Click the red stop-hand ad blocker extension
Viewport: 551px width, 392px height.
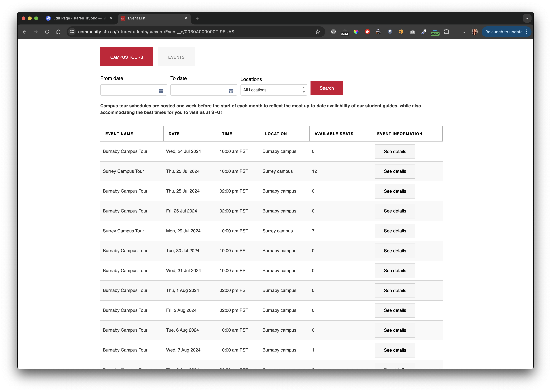[367, 32]
